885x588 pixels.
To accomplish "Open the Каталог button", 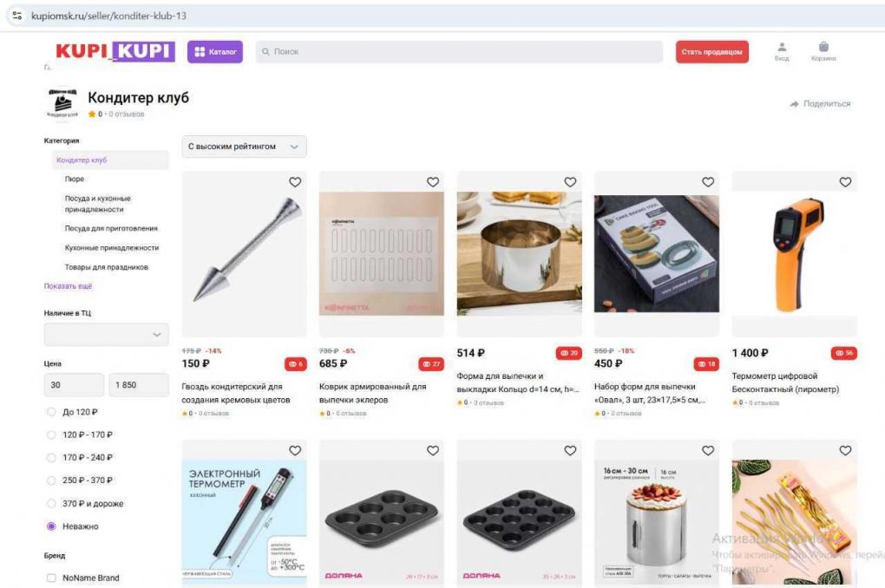I will click(x=215, y=52).
